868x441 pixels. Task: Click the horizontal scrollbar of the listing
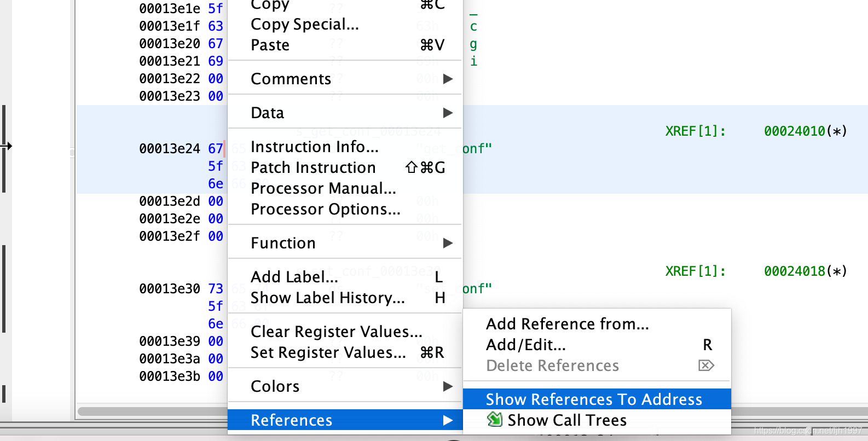coord(153,411)
